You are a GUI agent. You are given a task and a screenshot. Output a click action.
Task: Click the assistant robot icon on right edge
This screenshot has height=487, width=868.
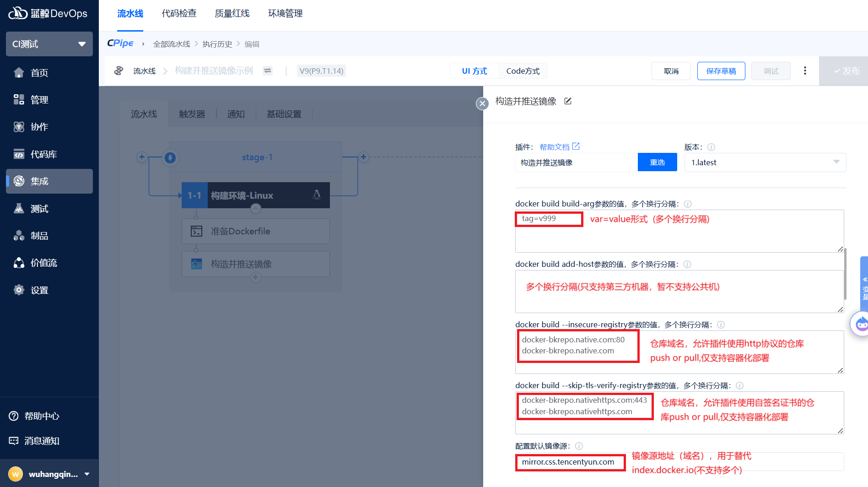point(861,324)
